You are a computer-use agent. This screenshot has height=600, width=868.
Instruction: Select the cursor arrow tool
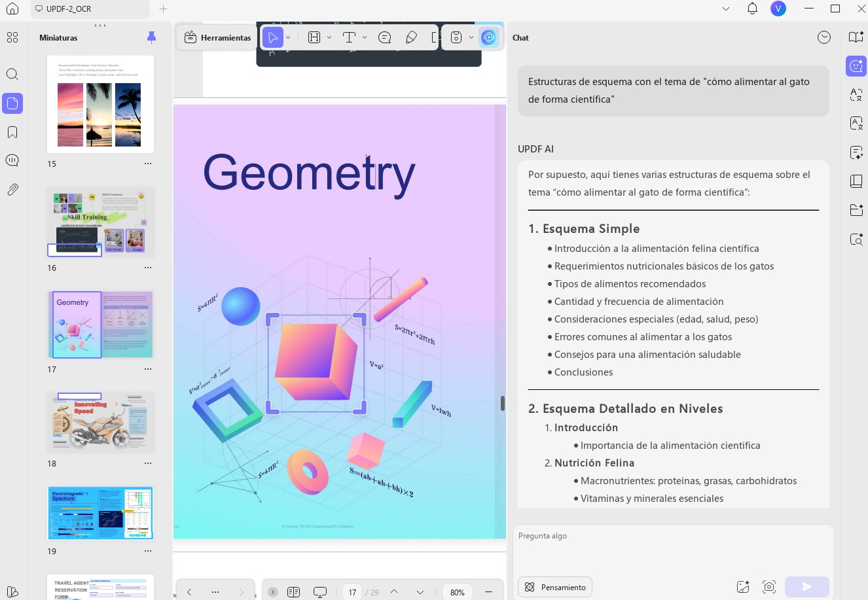point(273,38)
